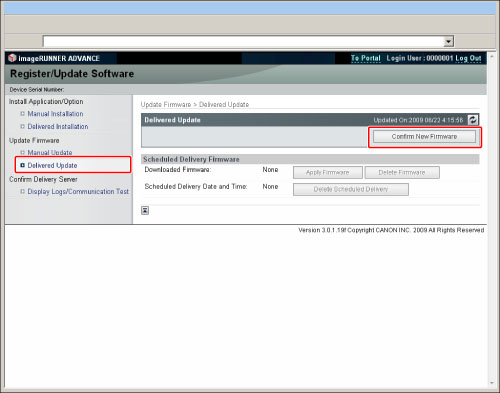Click the version copyright footer text
The height and width of the screenshot is (393, 500).
click(x=391, y=230)
